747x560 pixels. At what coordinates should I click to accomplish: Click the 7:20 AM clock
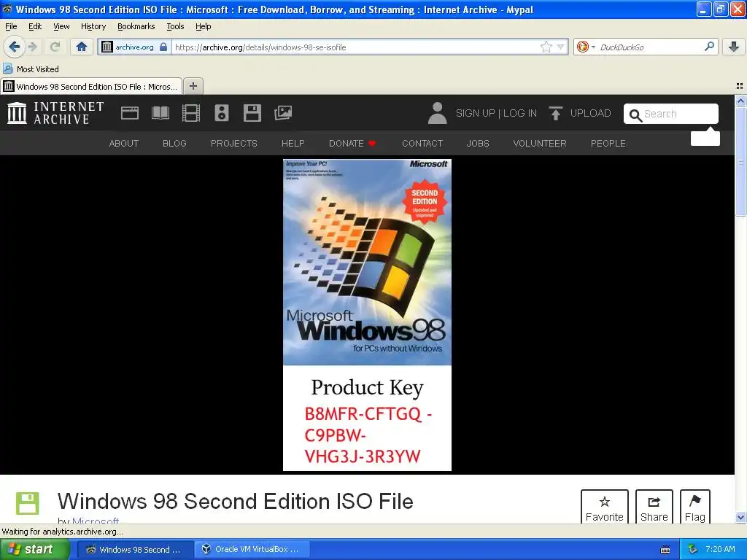(720, 549)
